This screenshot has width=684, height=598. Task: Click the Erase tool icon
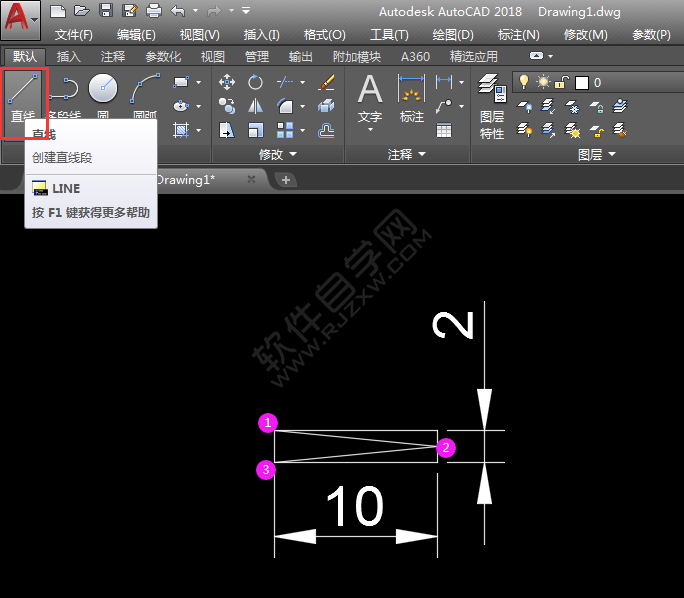(x=326, y=82)
